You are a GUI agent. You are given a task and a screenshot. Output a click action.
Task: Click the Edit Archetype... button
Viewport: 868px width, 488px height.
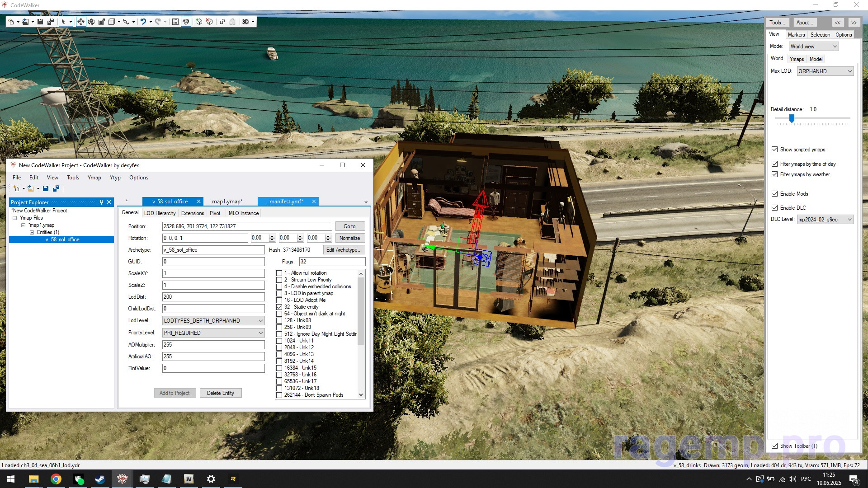(344, 250)
